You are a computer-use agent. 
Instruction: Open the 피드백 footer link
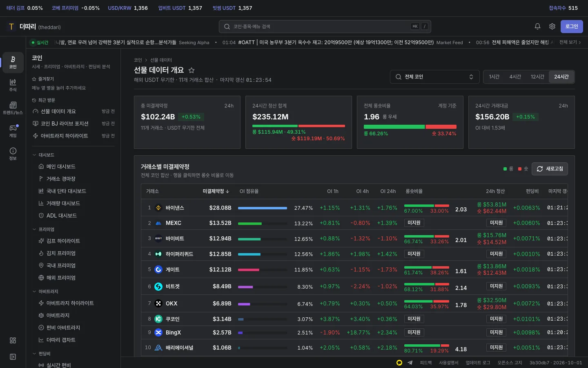point(426,363)
